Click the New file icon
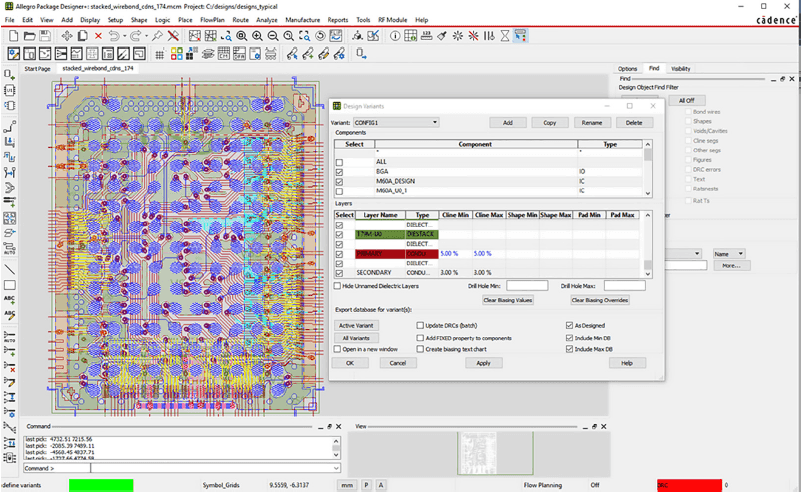This screenshot has height=496, width=806. pos(14,36)
